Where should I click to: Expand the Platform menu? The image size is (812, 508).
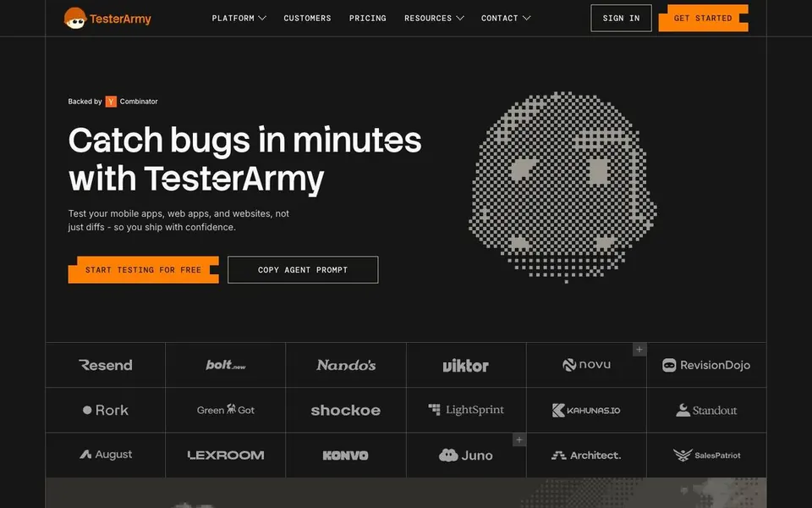[x=239, y=18]
